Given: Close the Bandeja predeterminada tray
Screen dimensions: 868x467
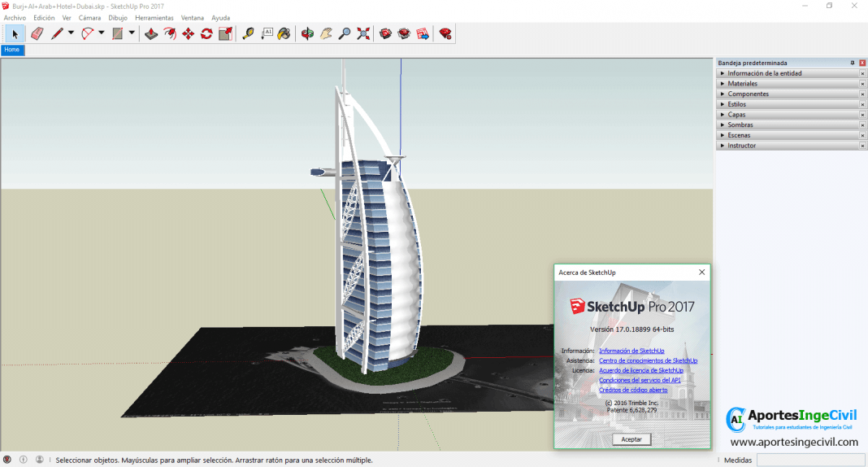Looking at the screenshot, I should coord(862,63).
